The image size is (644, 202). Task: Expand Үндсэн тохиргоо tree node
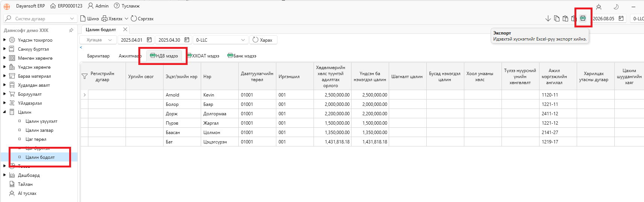click(x=5, y=40)
